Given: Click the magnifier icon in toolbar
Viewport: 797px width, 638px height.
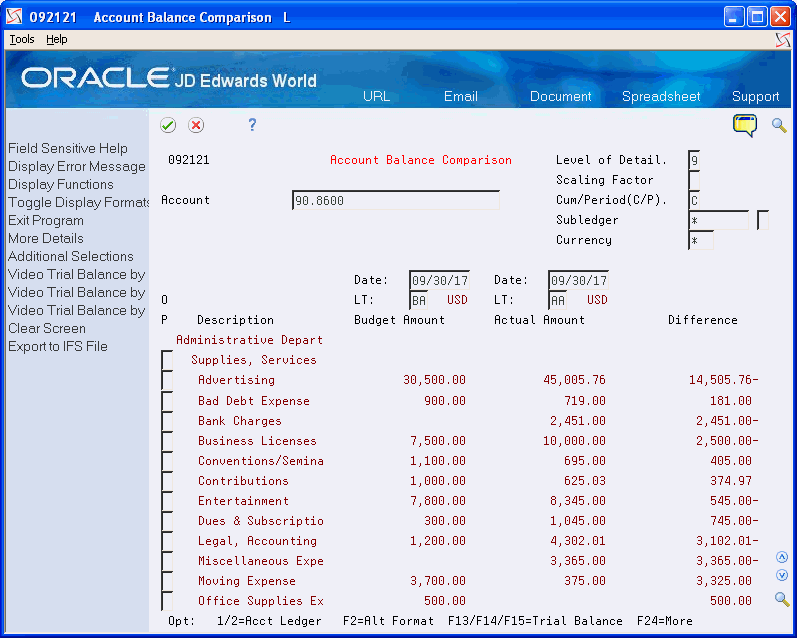Looking at the screenshot, I should tap(779, 125).
